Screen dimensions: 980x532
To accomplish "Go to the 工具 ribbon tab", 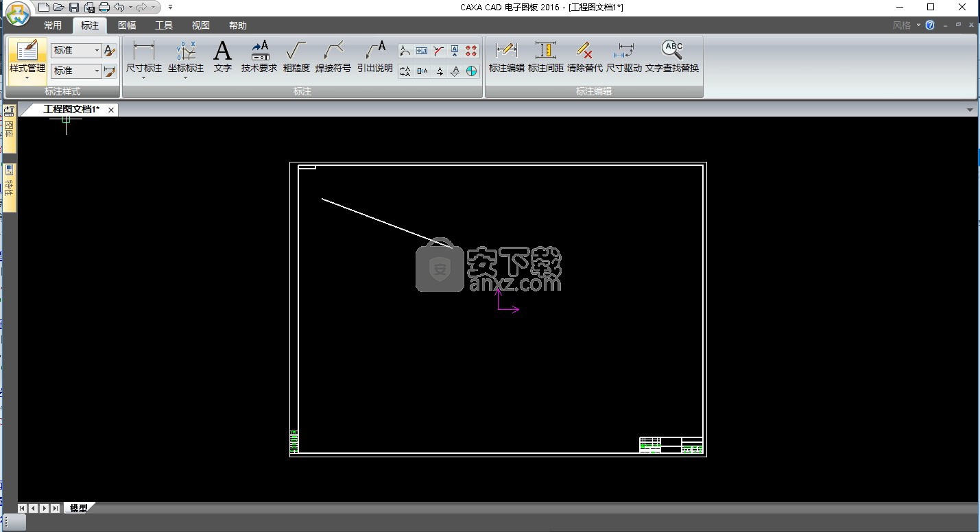I will (164, 25).
